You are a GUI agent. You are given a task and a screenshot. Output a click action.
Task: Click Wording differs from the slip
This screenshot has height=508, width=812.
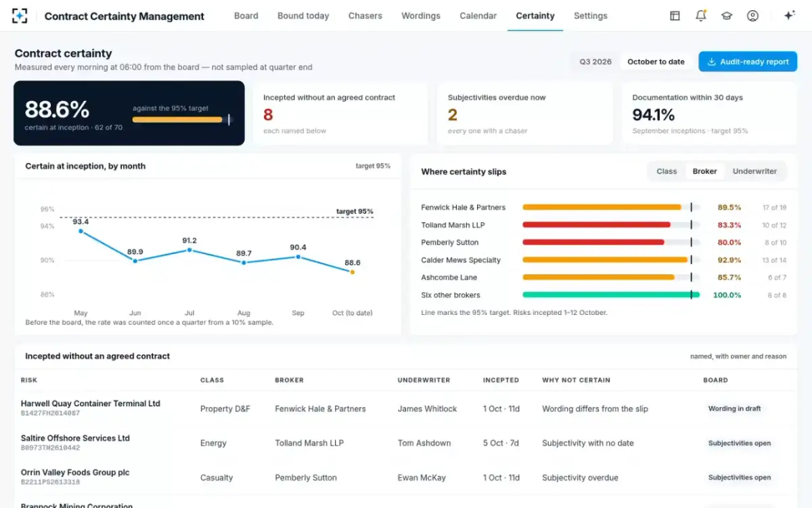pyautogui.click(x=595, y=408)
